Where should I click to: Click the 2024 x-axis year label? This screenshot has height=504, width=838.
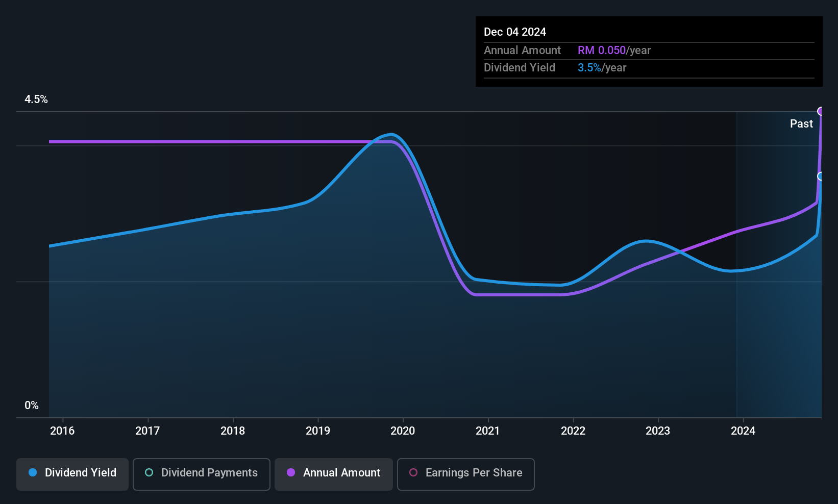(x=743, y=431)
